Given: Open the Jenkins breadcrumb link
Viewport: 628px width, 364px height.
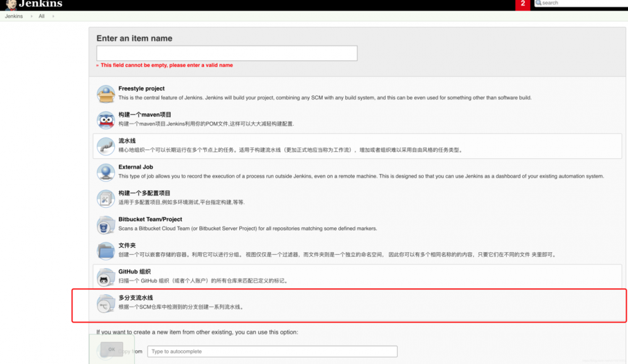Looking at the screenshot, I should click(13, 16).
